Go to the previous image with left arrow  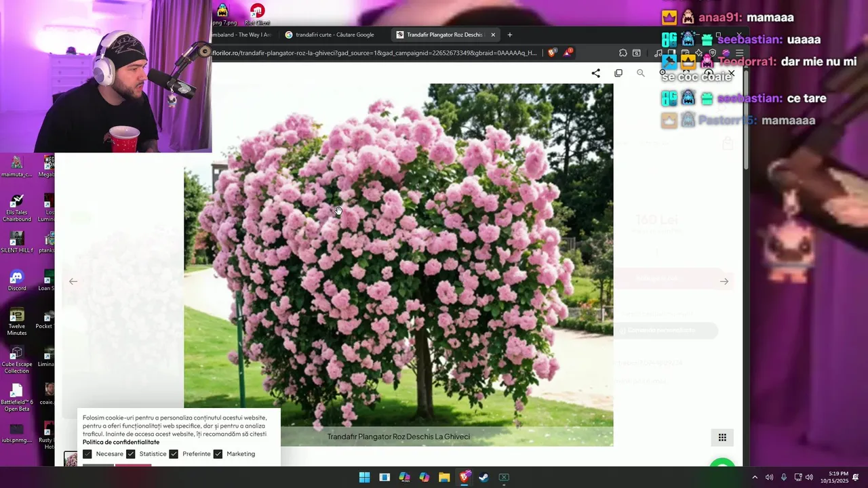pyautogui.click(x=73, y=281)
